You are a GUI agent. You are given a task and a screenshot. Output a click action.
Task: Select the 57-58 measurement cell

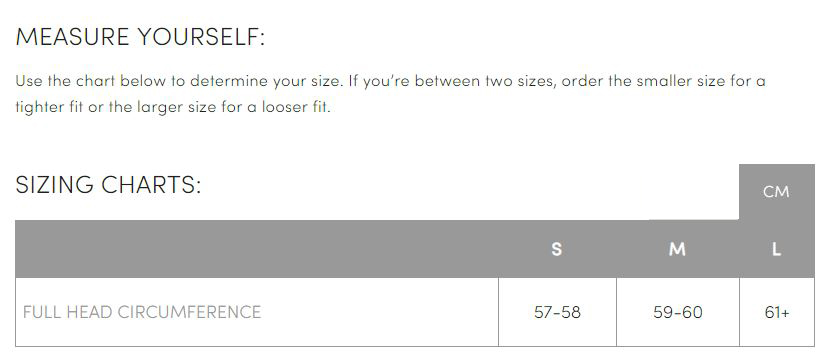557,312
